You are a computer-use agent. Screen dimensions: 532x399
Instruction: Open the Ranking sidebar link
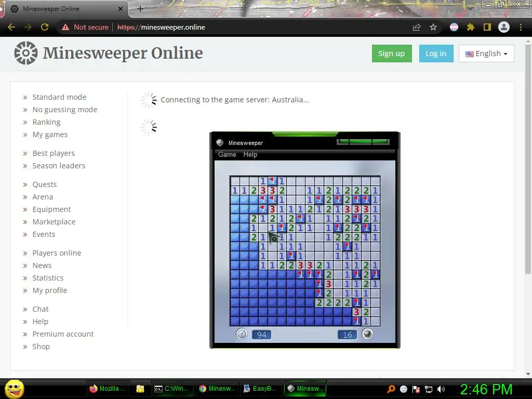pos(46,122)
